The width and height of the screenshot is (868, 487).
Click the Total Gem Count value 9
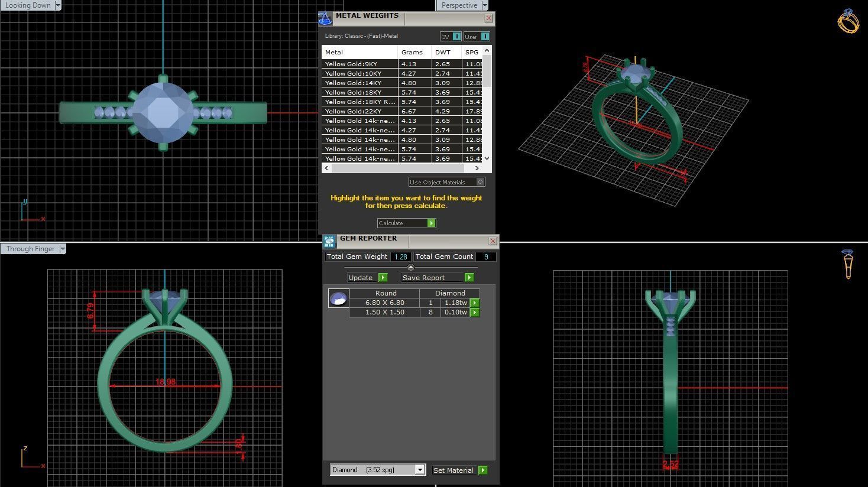[x=486, y=257]
